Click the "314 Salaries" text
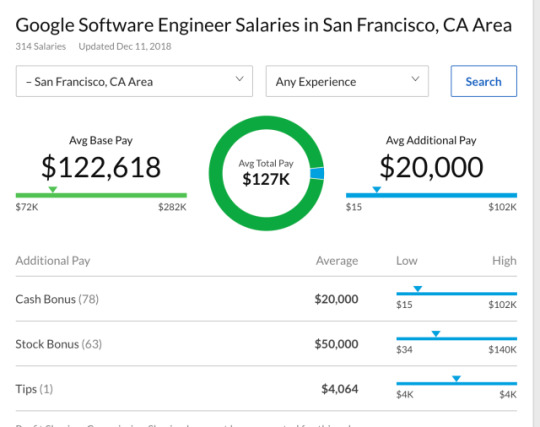540x427 pixels. coord(41,46)
